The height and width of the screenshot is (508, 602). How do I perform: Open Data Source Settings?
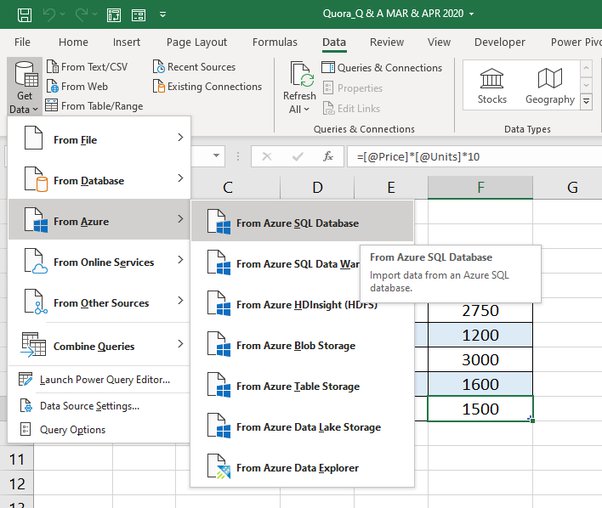[99, 406]
